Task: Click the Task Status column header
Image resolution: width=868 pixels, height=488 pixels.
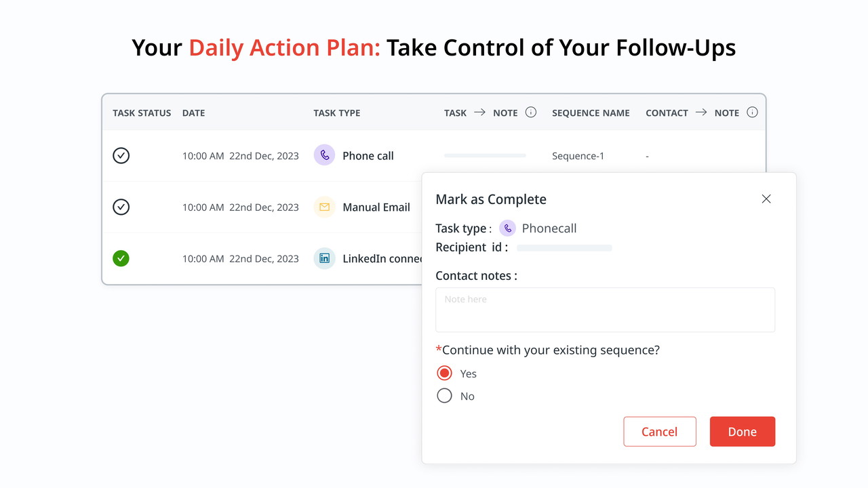Action: (x=142, y=113)
